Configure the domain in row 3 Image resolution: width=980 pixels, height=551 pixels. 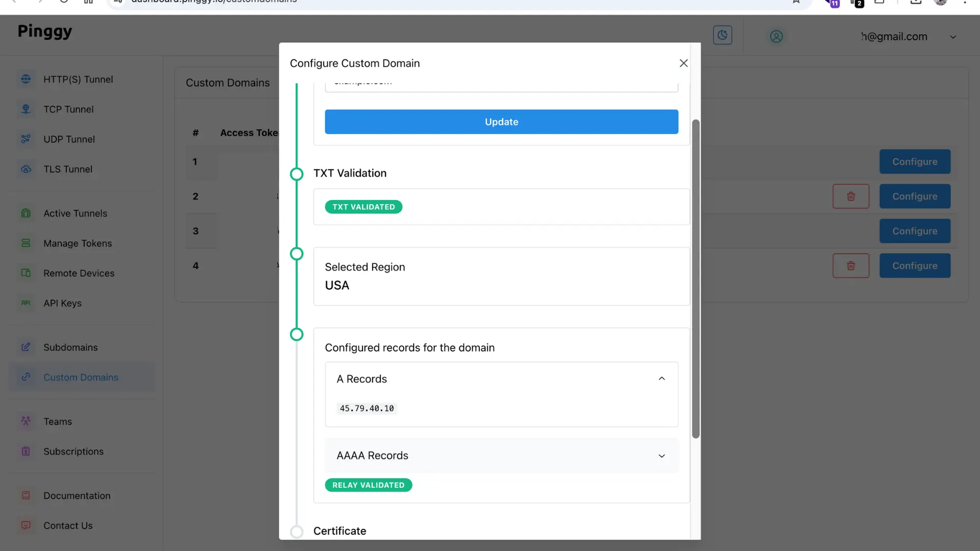915,231
